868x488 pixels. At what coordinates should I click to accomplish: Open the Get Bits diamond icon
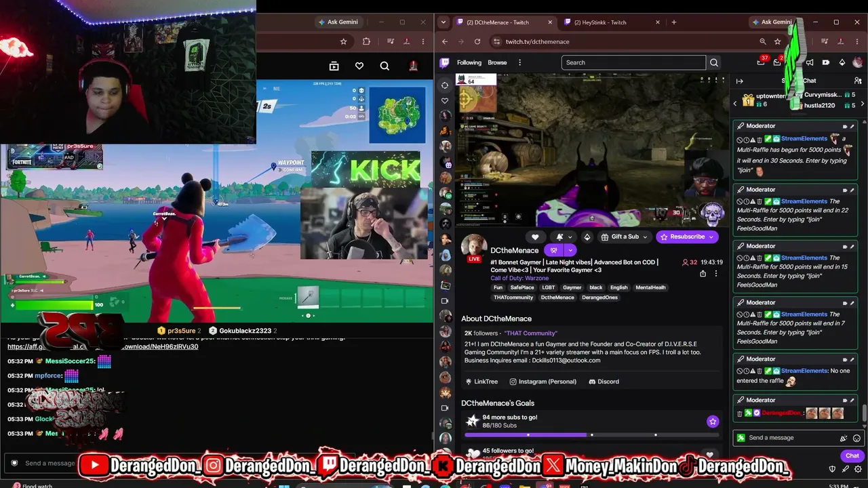pos(842,62)
